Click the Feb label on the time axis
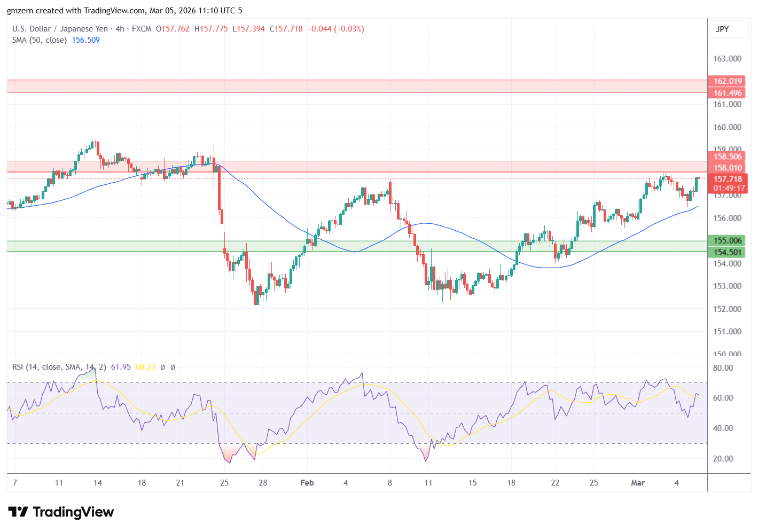Viewport: 758px width, 532px height. pyautogui.click(x=307, y=482)
